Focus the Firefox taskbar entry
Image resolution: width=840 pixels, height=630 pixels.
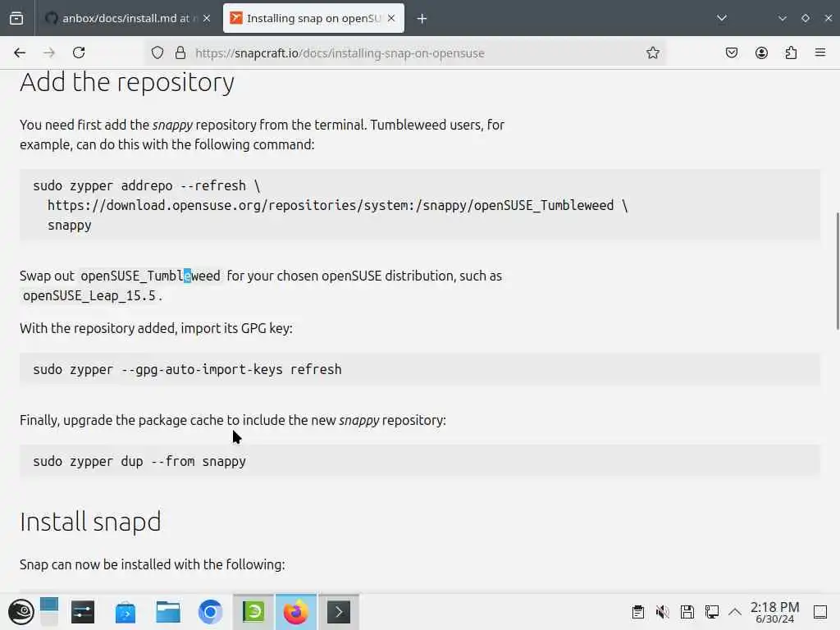296,612
